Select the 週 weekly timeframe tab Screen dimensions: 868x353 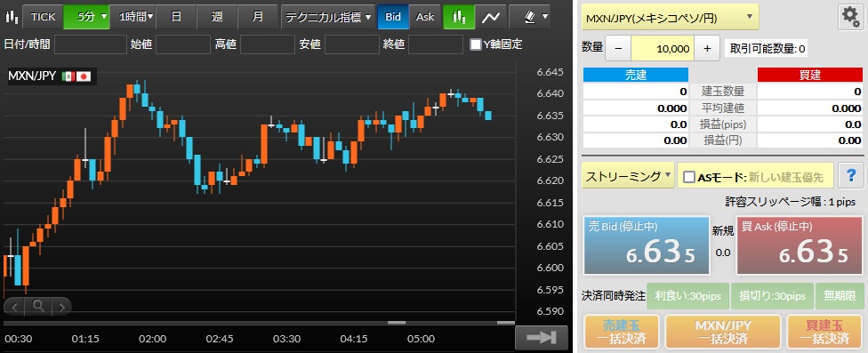click(x=217, y=17)
